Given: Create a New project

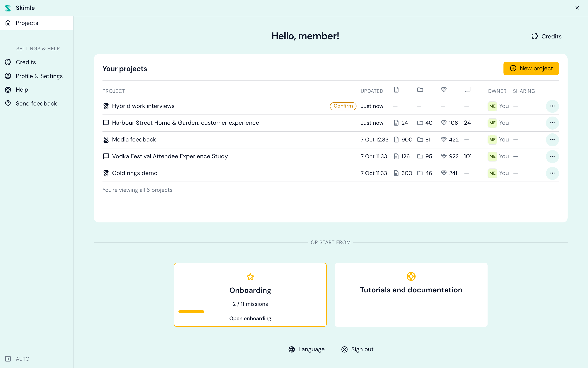Looking at the screenshot, I should tap(531, 68).
